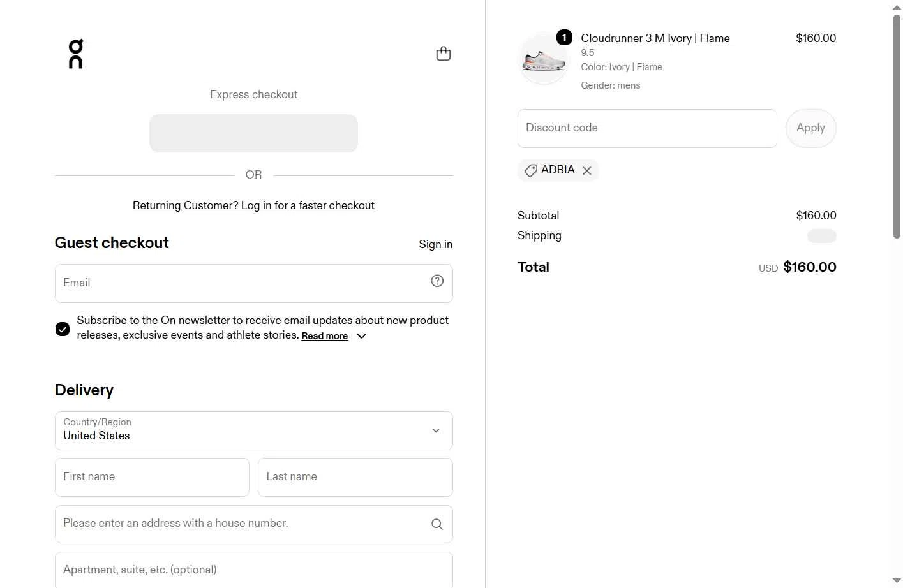Click the Apply discount button

coord(811,128)
